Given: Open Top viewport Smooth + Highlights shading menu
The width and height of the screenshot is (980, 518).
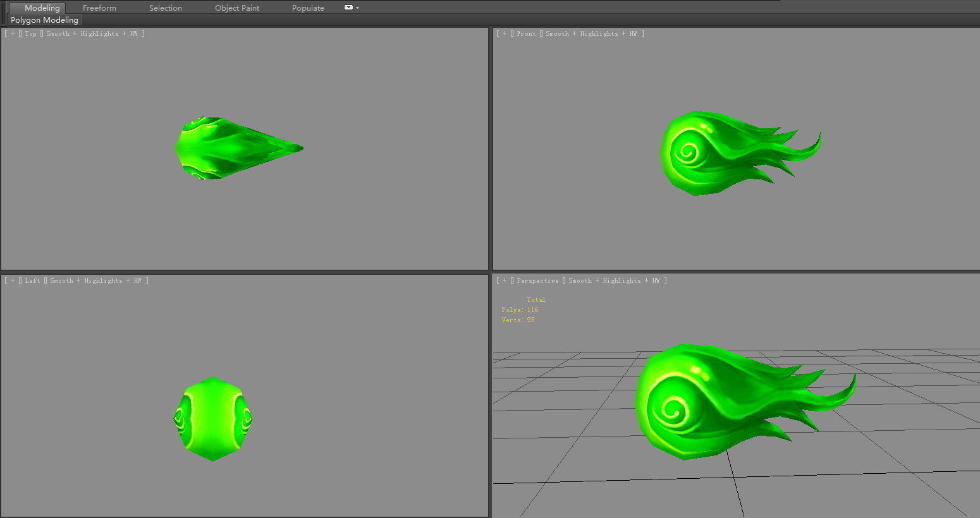Looking at the screenshot, I should (92, 33).
